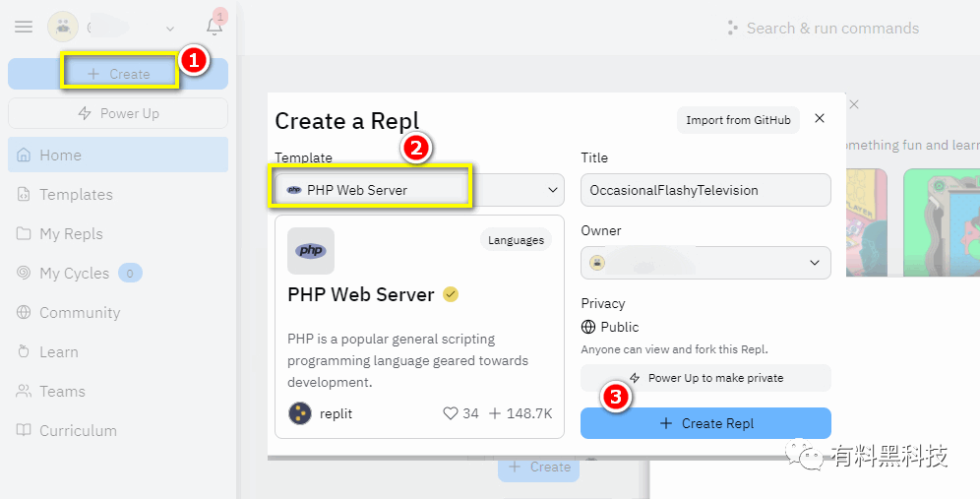
Task: Open Templates in the sidebar
Action: 76,195
